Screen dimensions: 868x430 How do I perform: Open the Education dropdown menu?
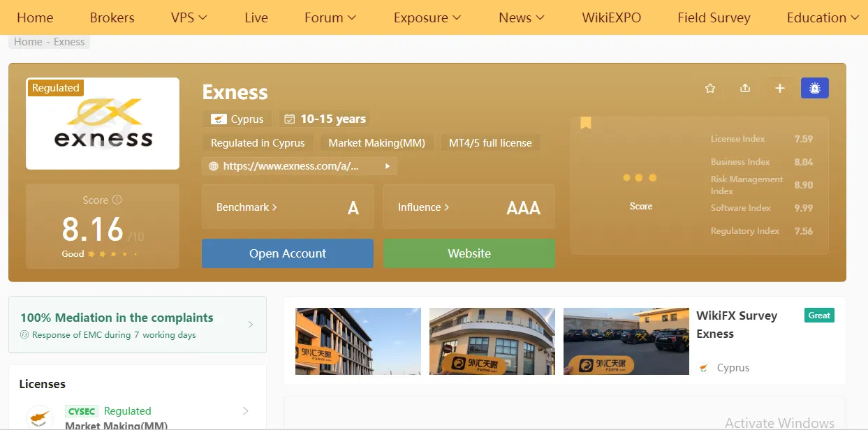[823, 17]
